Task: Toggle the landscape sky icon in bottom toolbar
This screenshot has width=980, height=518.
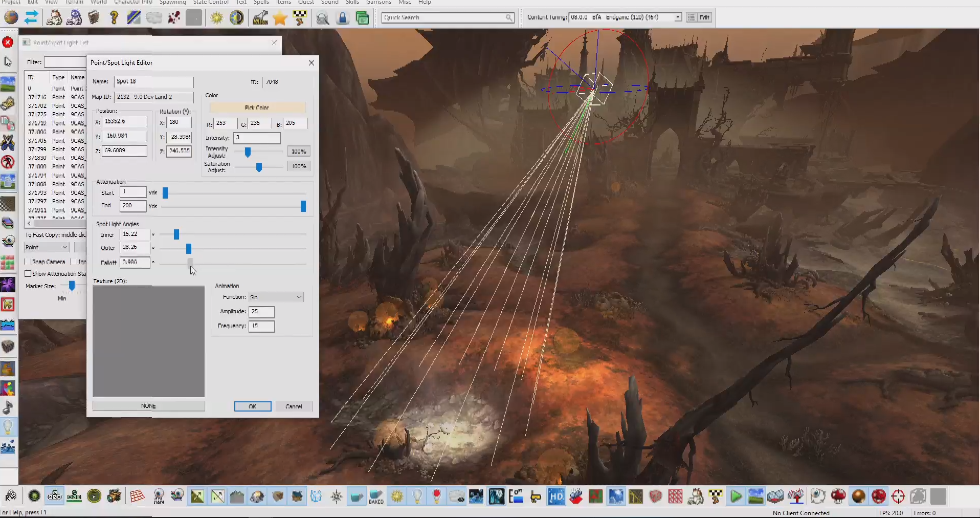Action: pos(755,496)
